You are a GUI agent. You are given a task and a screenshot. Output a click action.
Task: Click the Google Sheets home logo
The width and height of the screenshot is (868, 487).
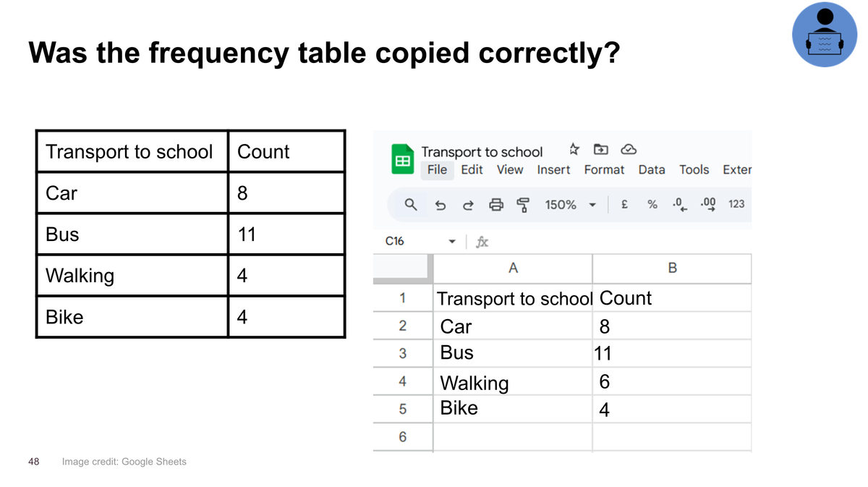[x=402, y=159]
